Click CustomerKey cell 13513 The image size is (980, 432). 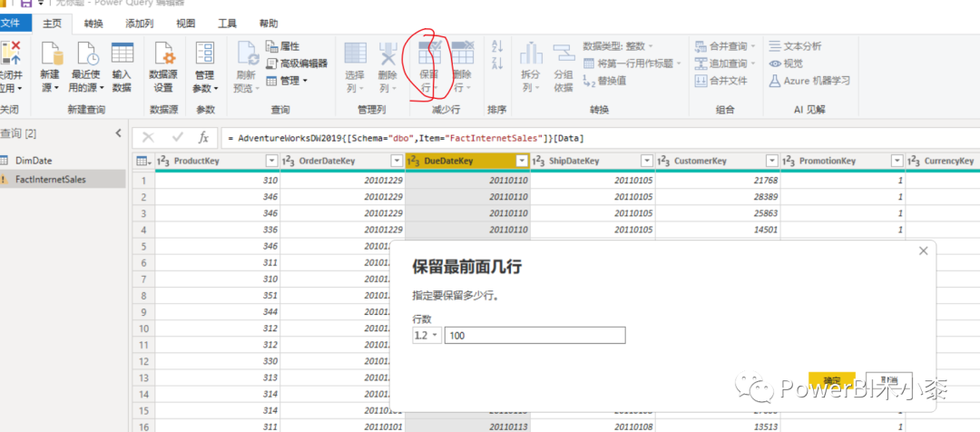point(718,426)
